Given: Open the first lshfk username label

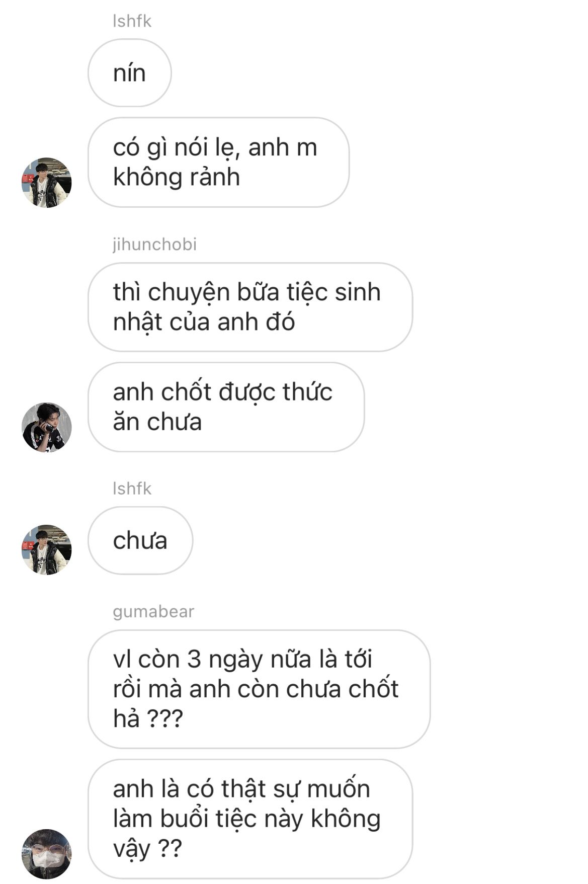Looking at the screenshot, I should [x=132, y=21].
